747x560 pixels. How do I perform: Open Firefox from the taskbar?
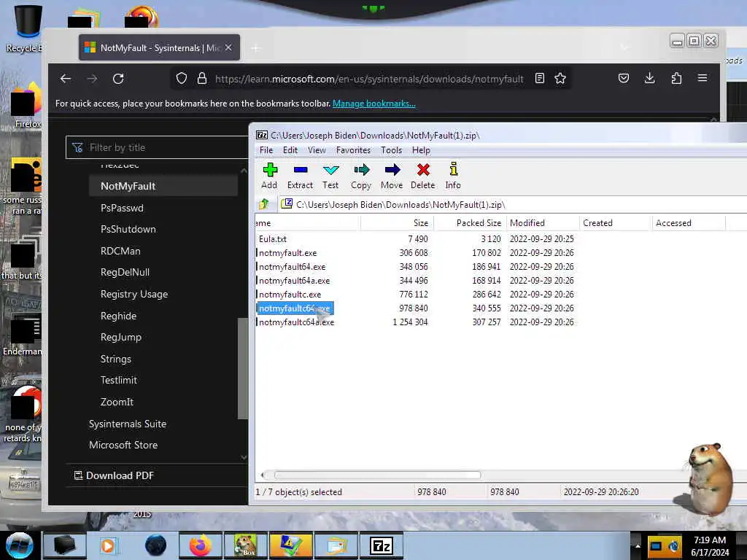point(201,545)
